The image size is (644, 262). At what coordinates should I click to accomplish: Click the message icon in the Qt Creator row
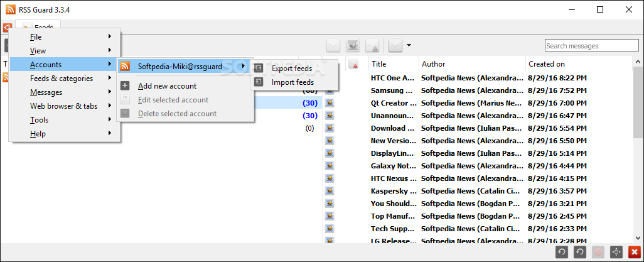[329, 103]
